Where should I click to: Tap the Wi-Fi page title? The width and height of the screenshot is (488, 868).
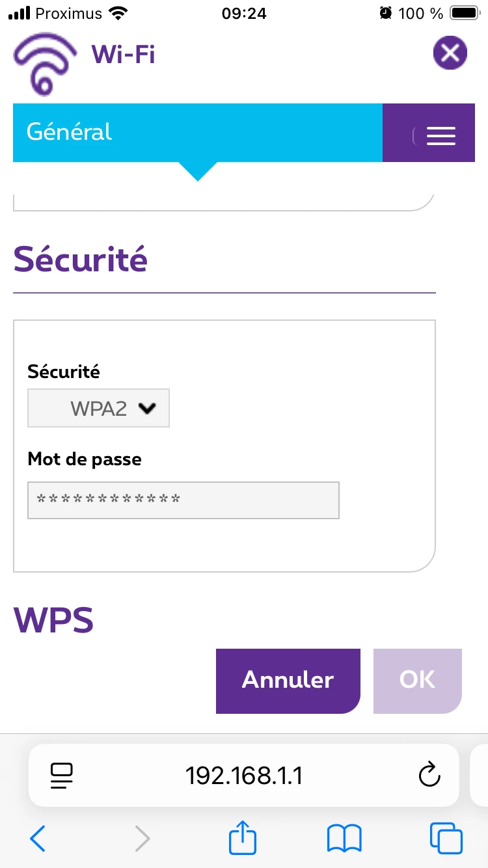(124, 54)
